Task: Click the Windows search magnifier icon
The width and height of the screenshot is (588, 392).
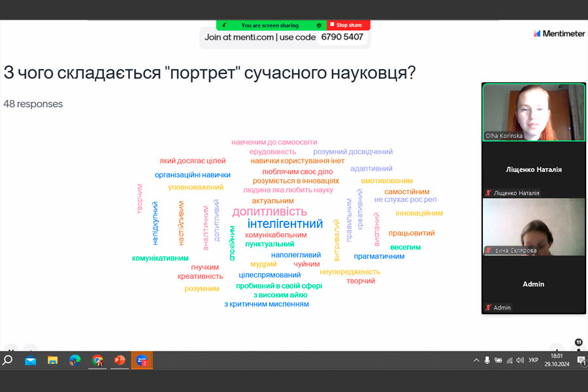Action: pos(8,360)
